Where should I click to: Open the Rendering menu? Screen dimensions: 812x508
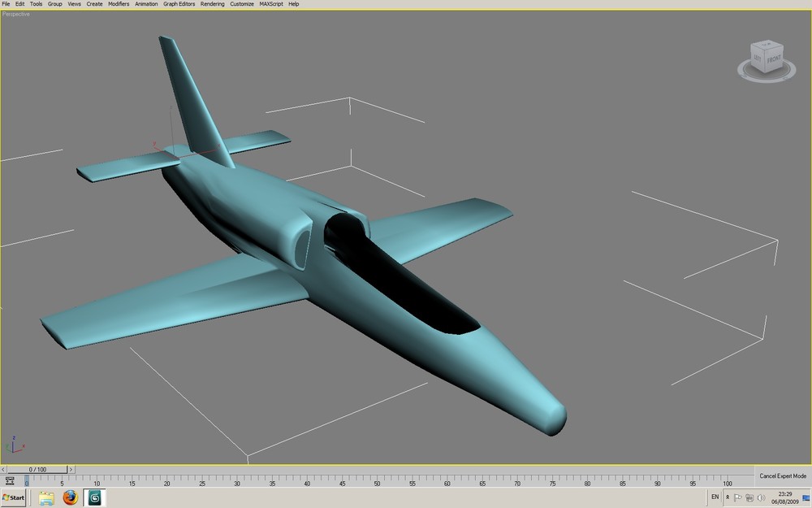212,3
